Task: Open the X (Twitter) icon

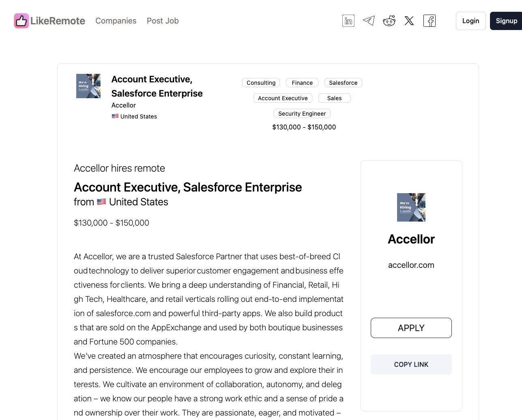Action: pos(409,21)
